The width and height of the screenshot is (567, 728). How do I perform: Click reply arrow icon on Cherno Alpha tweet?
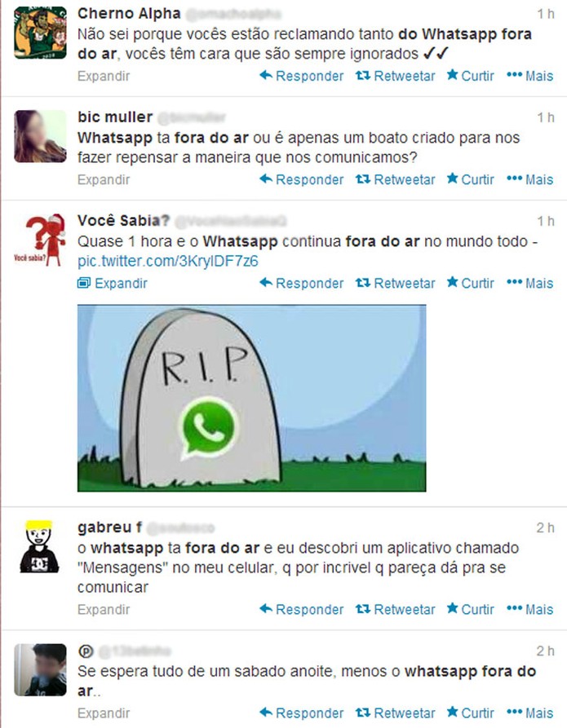(266, 75)
